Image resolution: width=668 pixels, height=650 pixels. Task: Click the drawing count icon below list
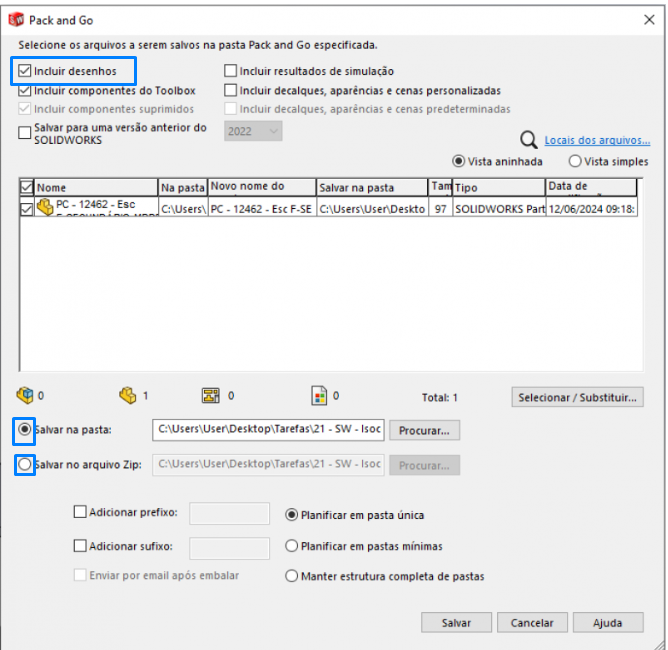[x=211, y=396]
